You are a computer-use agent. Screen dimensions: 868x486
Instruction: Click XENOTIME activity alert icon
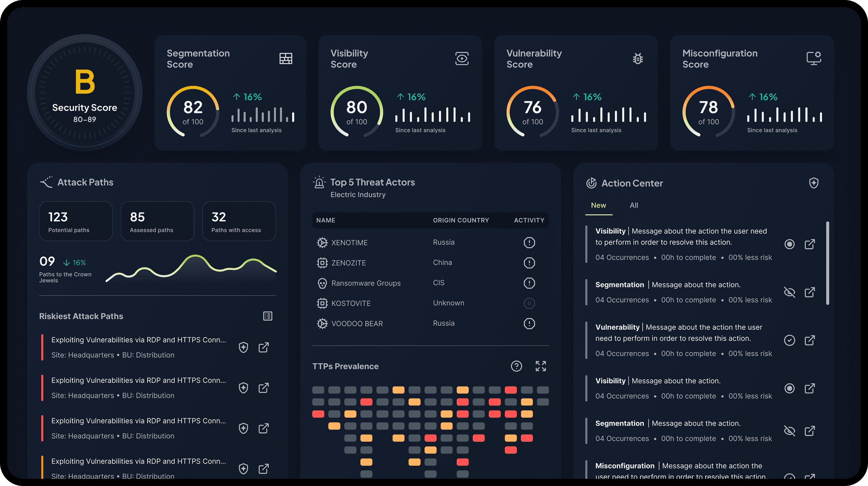point(529,243)
